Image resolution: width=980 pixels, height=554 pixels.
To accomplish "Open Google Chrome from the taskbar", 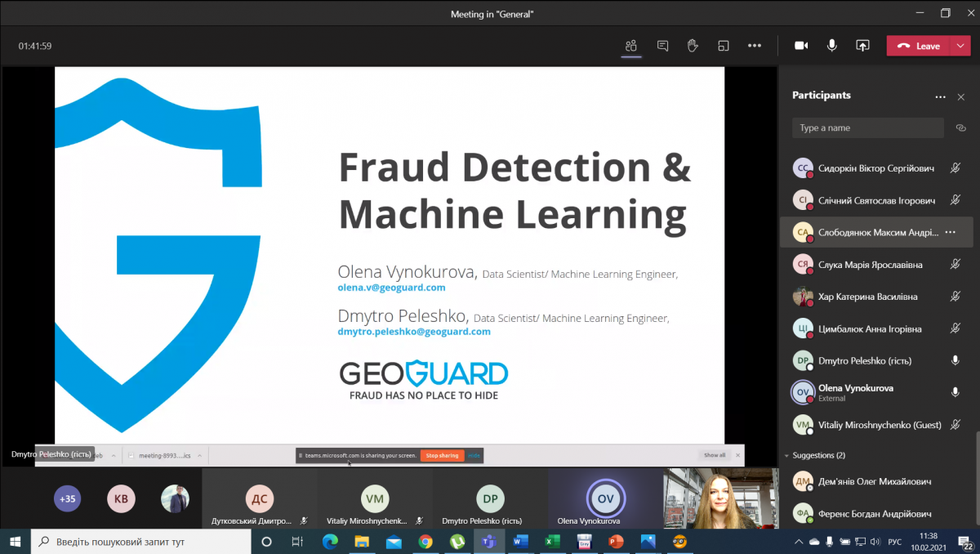I will (425, 541).
